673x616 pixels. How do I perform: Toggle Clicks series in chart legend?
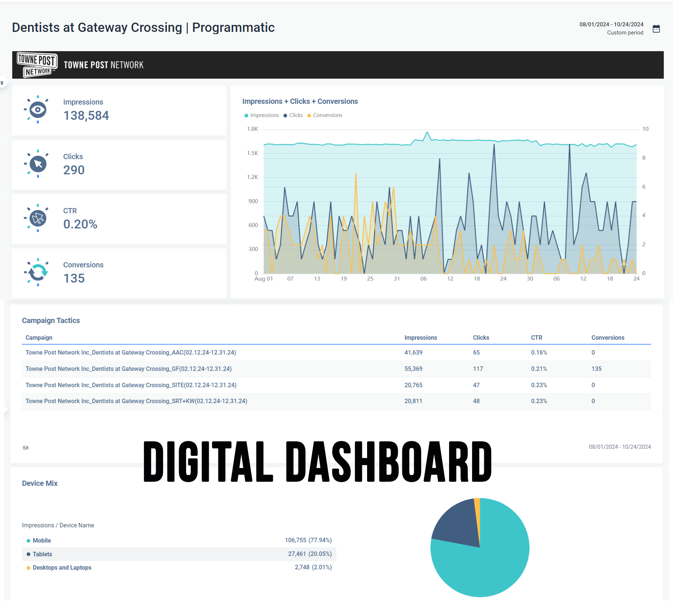click(293, 115)
